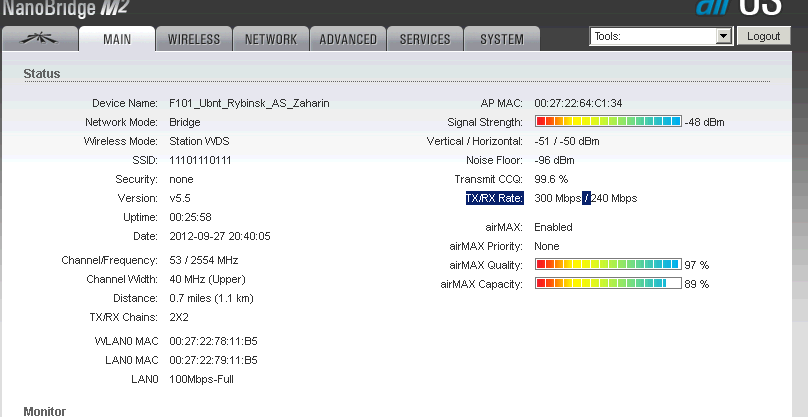The width and height of the screenshot is (808, 417).
Task: Click the SSID value 11101110111
Action: tap(200, 160)
